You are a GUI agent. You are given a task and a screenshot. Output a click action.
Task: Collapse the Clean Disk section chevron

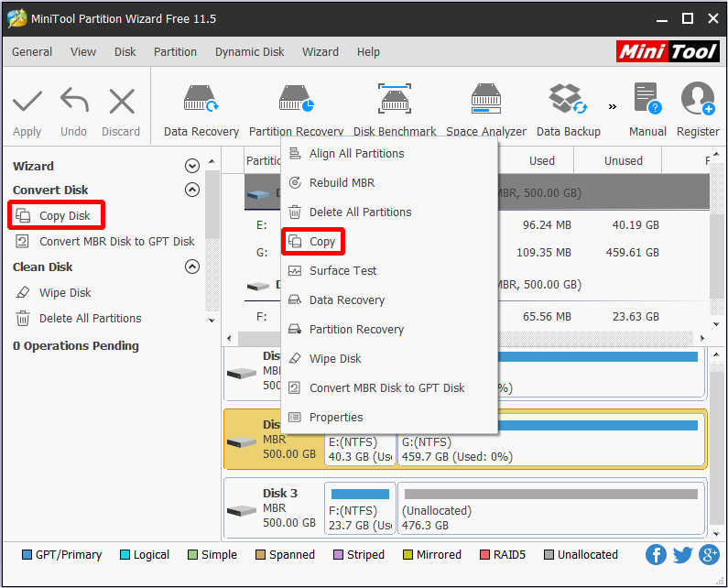(192, 267)
